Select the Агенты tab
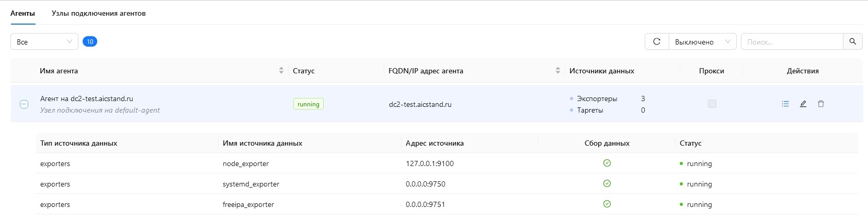This screenshot has width=868, height=219. (x=22, y=13)
